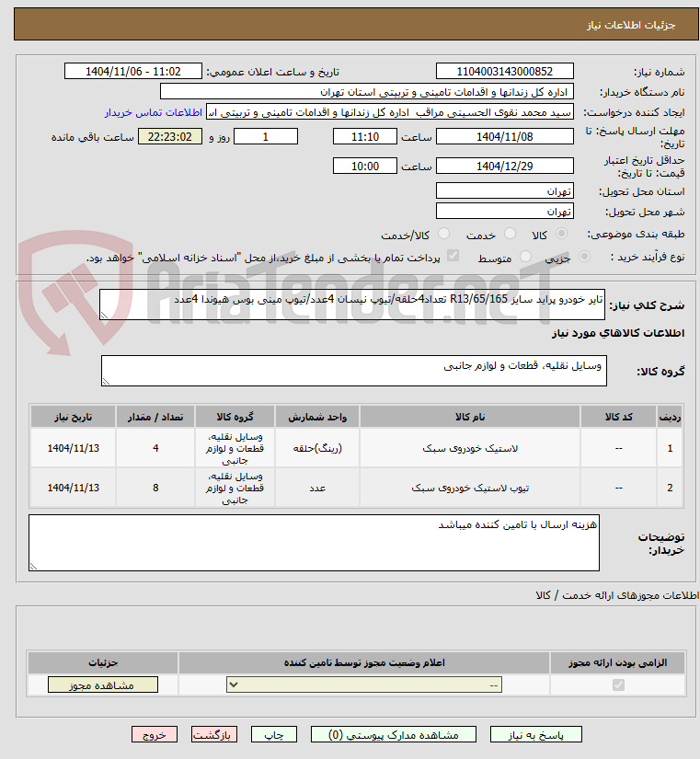This screenshot has width=700, height=759.
Task: Toggle الزامی بودن ارائه مجوز checkbox
Action: pos(618,684)
